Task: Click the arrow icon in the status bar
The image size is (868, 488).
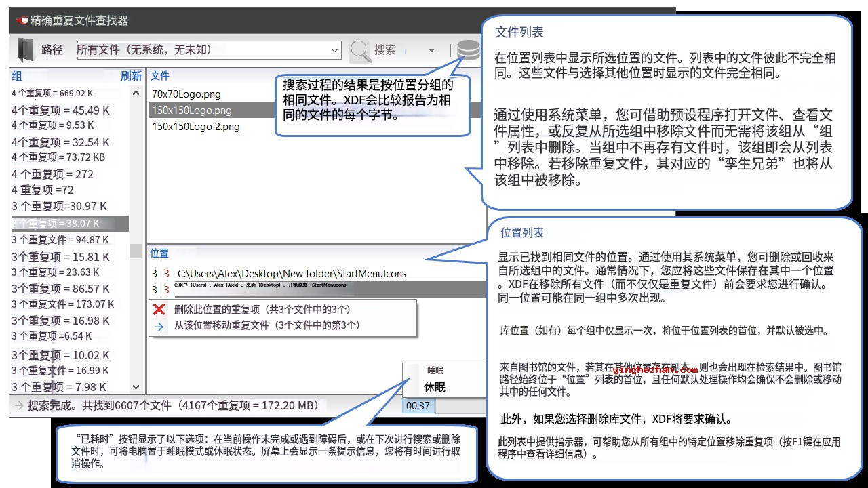Action: pyautogui.click(x=18, y=406)
